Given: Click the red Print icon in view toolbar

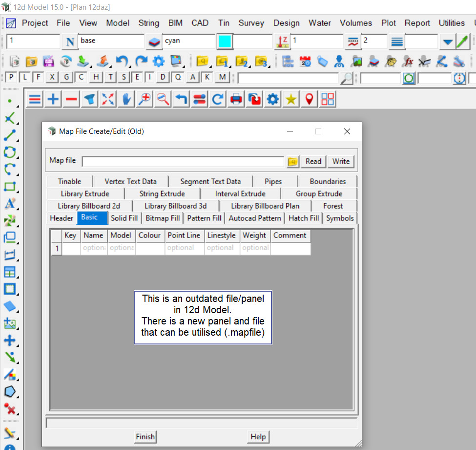Looking at the screenshot, I should [236, 99].
